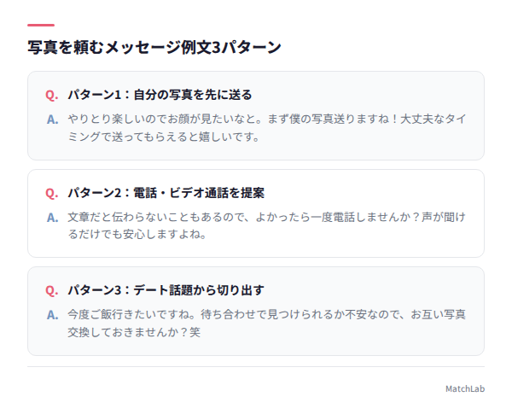Click the blue A. icon in パターン2 card
The image size is (512, 420).
(x=52, y=218)
